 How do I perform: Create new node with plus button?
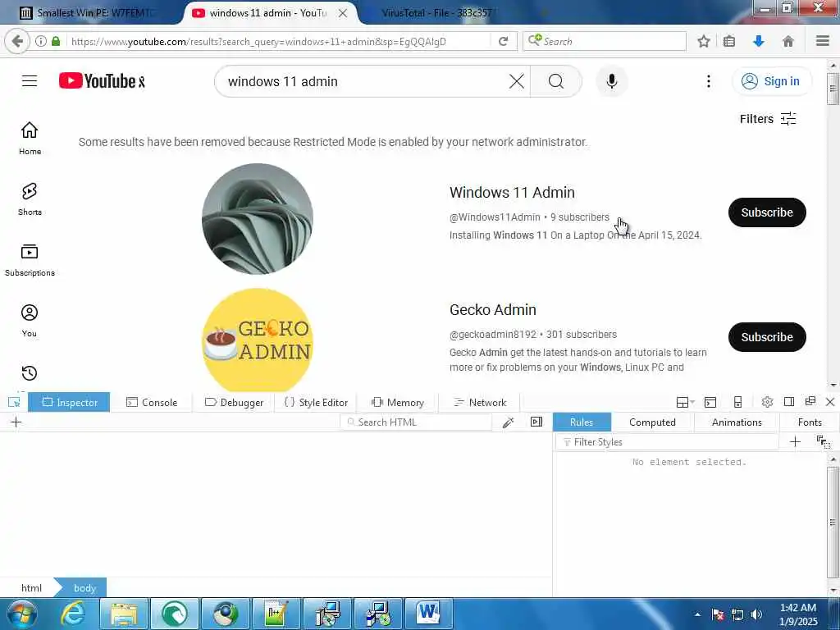(16, 422)
